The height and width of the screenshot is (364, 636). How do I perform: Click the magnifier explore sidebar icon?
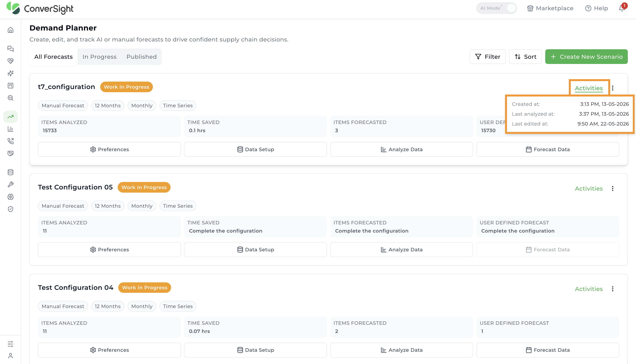coord(10,98)
